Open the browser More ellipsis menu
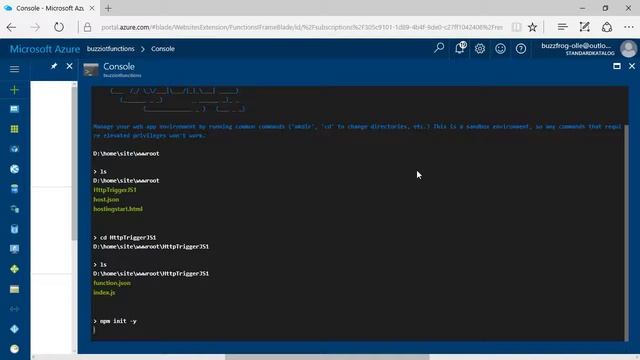This screenshot has height=360, width=640. pyautogui.click(x=629, y=27)
